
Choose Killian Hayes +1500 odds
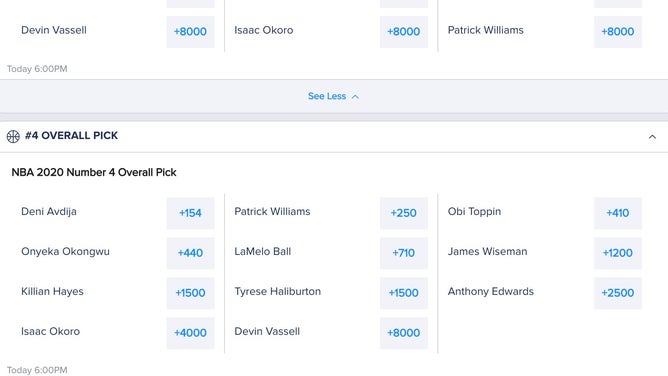[x=190, y=293]
